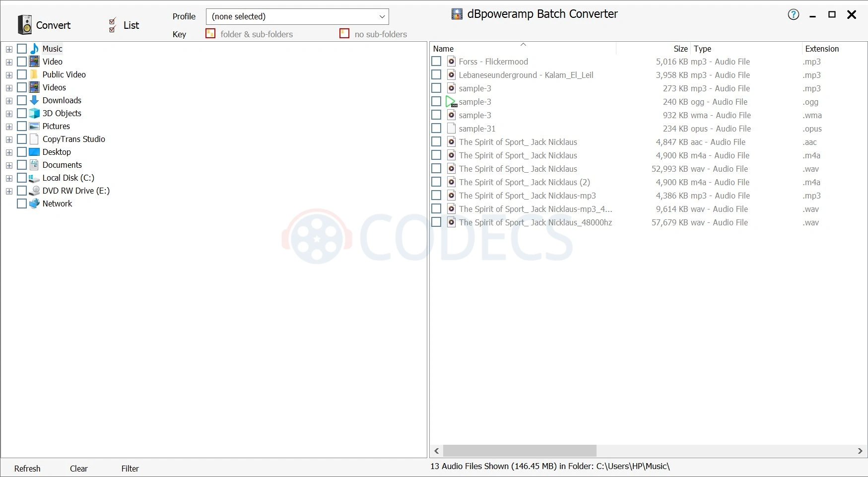Open the help question mark icon
Viewport: 868px width, 477px height.
click(794, 15)
